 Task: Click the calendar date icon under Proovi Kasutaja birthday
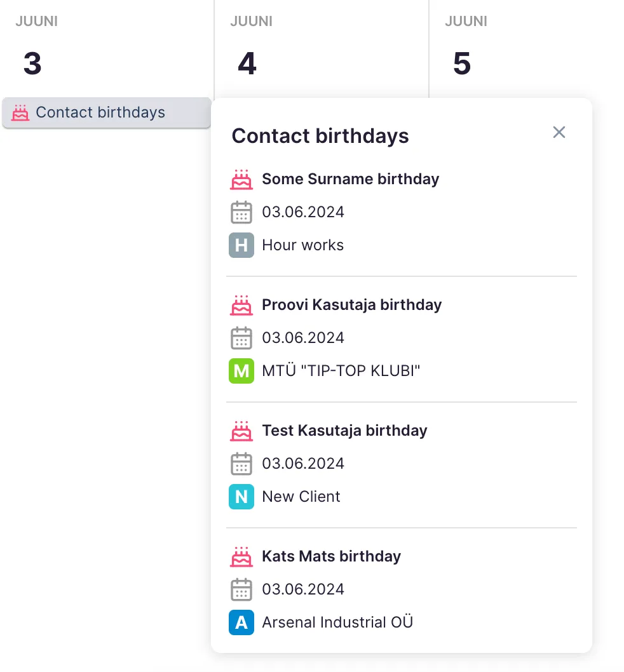(241, 338)
